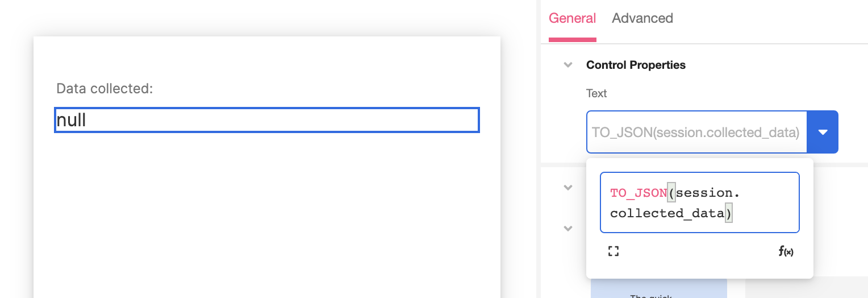Viewport: 868px width, 298px height.
Task: Click the Control Properties heading
Action: (x=636, y=65)
